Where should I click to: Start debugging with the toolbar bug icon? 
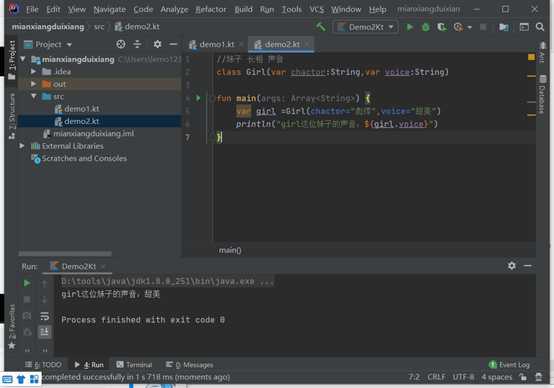click(426, 27)
